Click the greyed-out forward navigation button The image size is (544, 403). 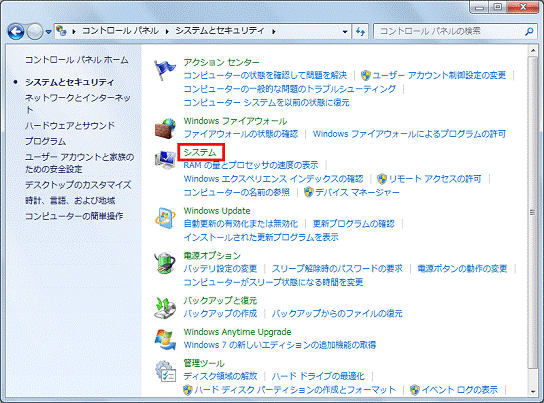35,32
